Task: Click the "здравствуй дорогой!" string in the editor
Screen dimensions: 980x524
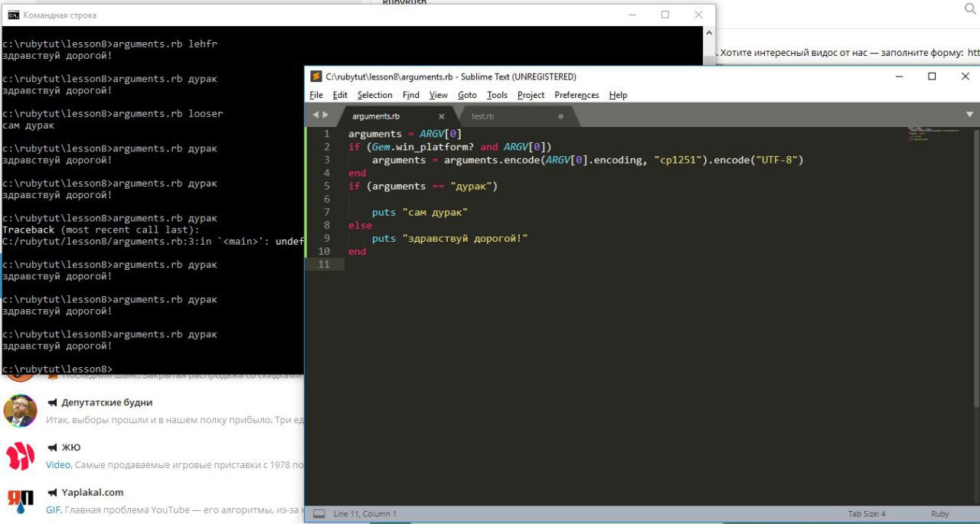Action: [x=465, y=238]
